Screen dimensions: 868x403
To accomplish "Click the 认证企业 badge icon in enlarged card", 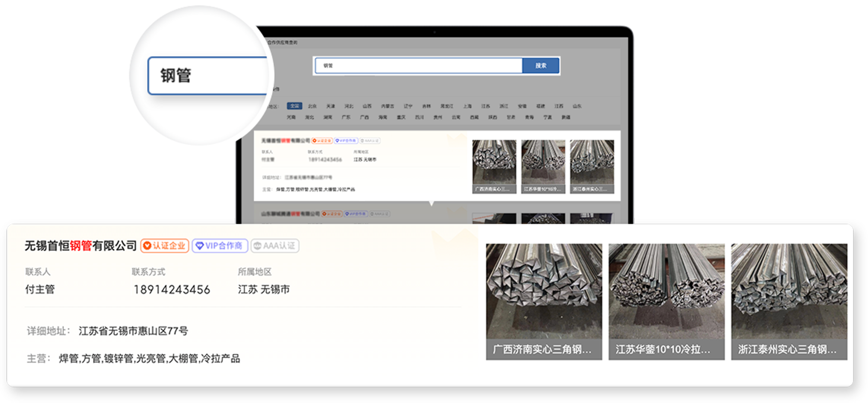I will [x=165, y=246].
